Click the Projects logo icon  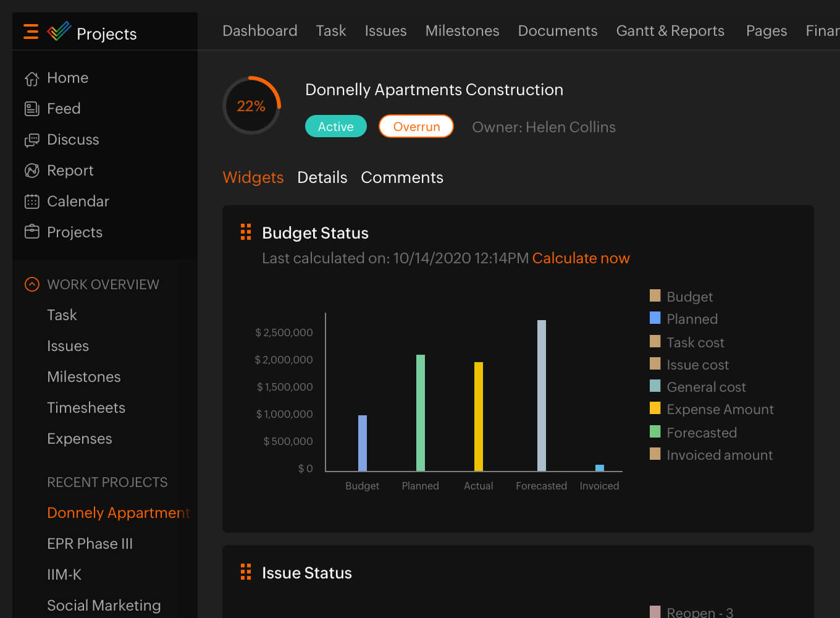pyautogui.click(x=59, y=32)
